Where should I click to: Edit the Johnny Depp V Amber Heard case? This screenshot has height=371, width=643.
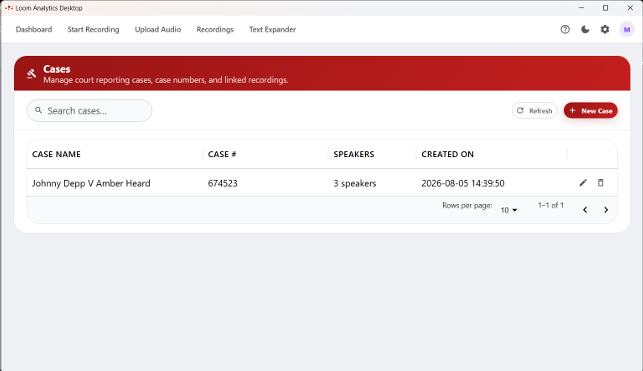583,183
